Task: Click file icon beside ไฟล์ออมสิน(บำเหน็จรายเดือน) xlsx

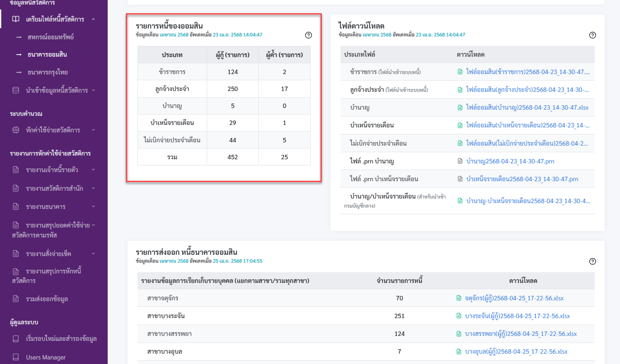Action: [x=460, y=125]
